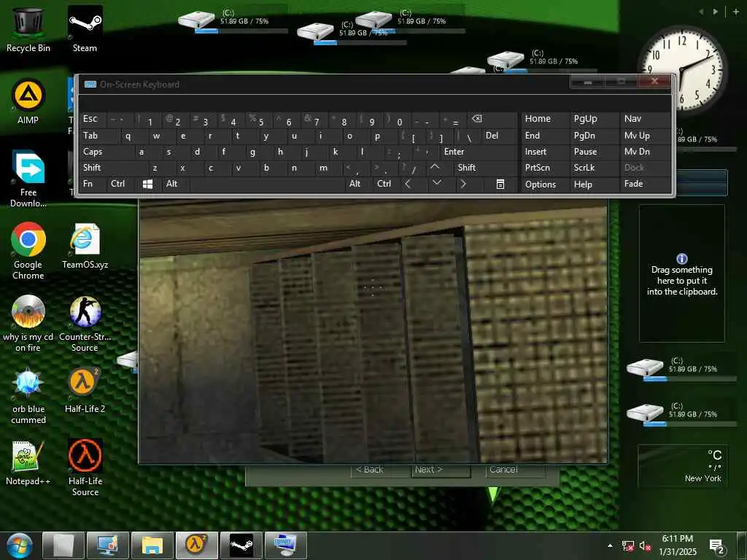Open the taskbar date and time
Viewport: 747px width, 560px height.
pos(678,545)
